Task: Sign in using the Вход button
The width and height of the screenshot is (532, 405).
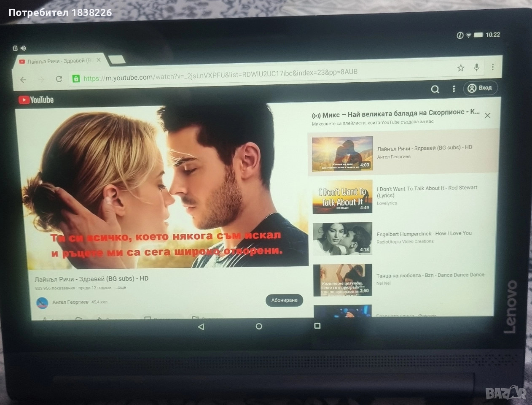Action: click(x=480, y=88)
